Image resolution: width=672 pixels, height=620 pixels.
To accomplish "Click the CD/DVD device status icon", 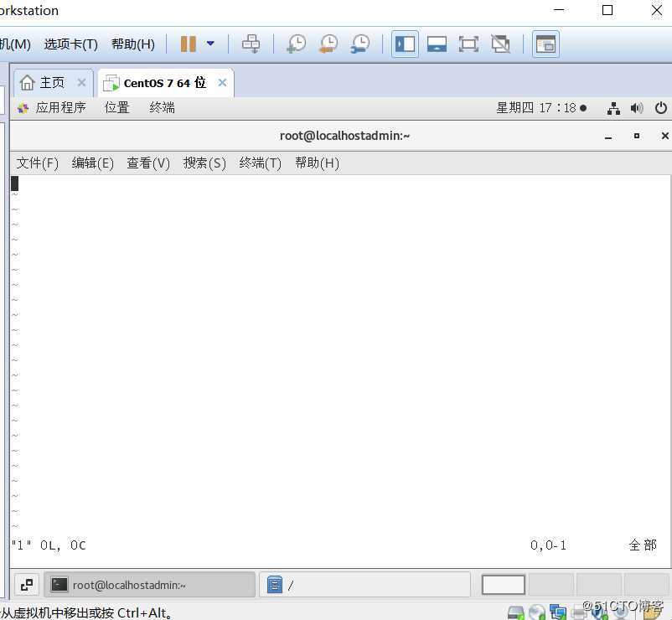I will click(536, 612).
